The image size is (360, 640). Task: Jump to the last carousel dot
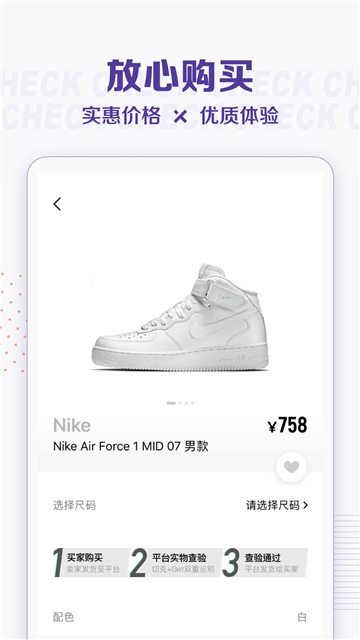pyautogui.click(x=192, y=403)
